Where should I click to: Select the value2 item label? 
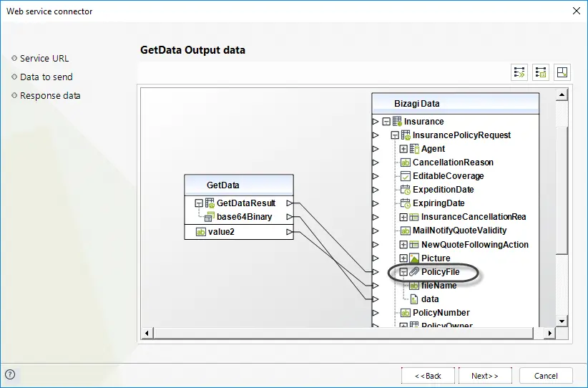click(221, 232)
